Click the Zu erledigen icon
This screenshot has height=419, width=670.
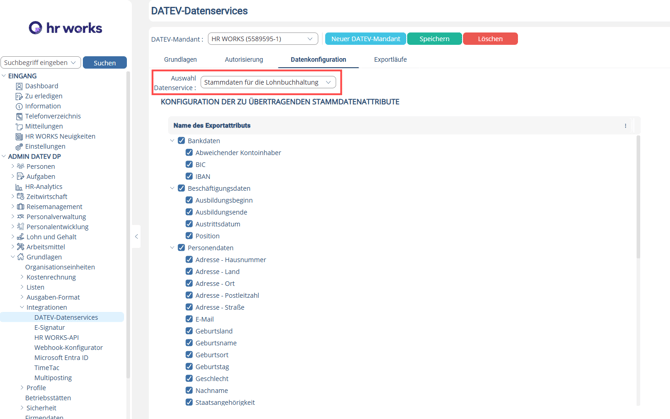(x=19, y=96)
